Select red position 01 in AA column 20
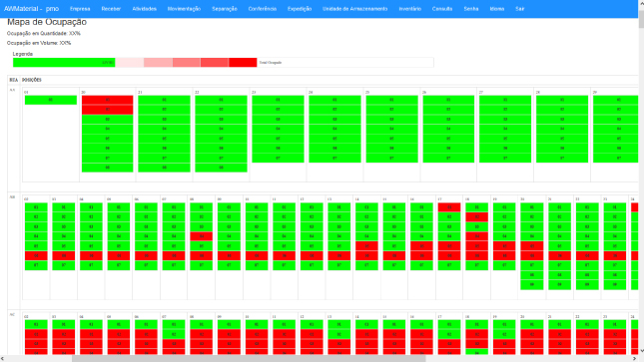 click(107, 100)
